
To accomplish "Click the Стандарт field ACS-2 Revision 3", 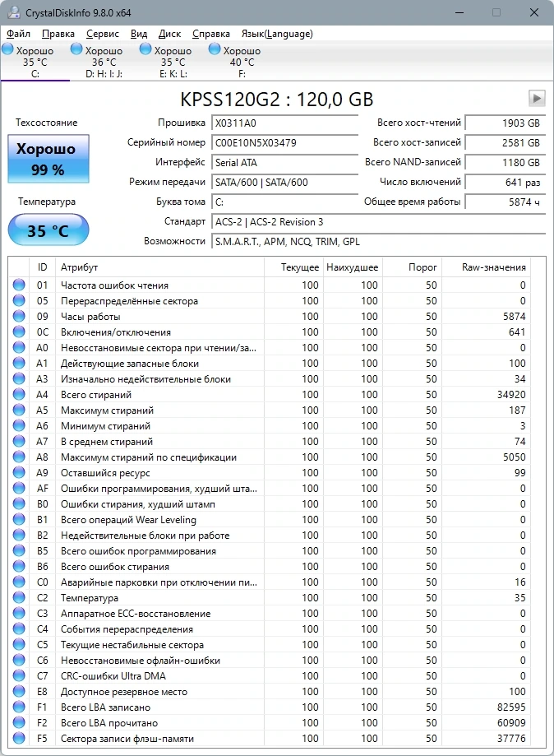I will [x=378, y=221].
